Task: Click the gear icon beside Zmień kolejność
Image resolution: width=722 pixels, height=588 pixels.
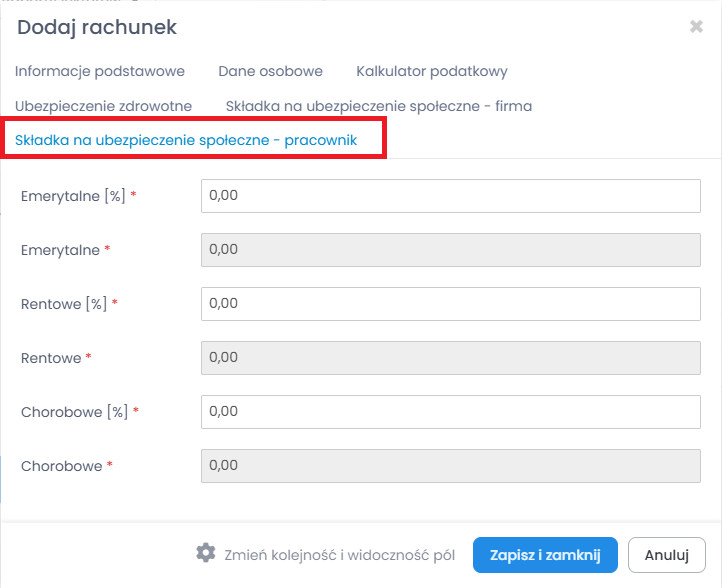Action: click(206, 553)
